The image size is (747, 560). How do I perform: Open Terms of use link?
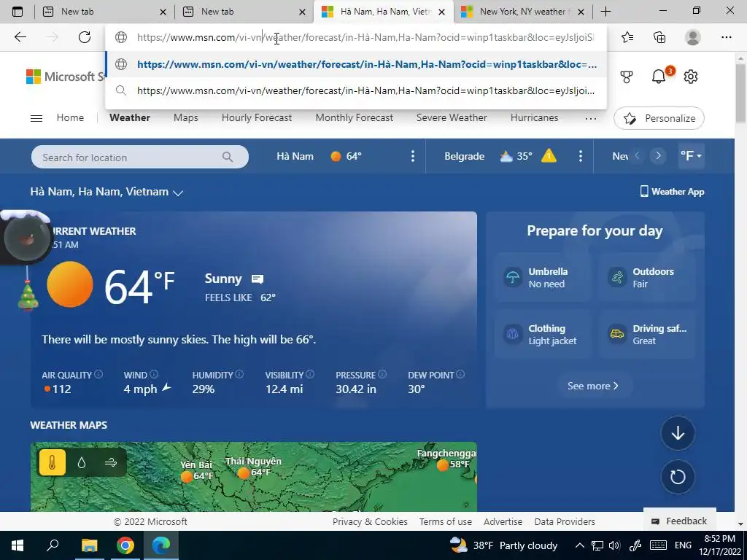(x=446, y=521)
